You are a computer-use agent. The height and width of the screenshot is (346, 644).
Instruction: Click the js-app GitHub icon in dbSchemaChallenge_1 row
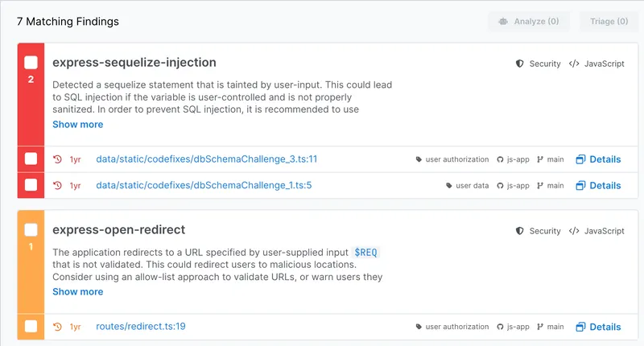[x=500, y=185]
